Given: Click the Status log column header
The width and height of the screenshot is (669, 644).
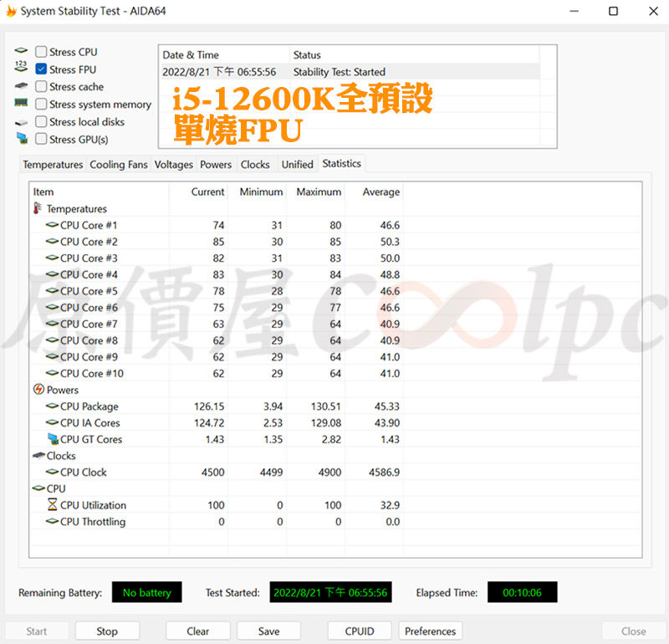Looking at the screenshot, I should pos(415,55).
